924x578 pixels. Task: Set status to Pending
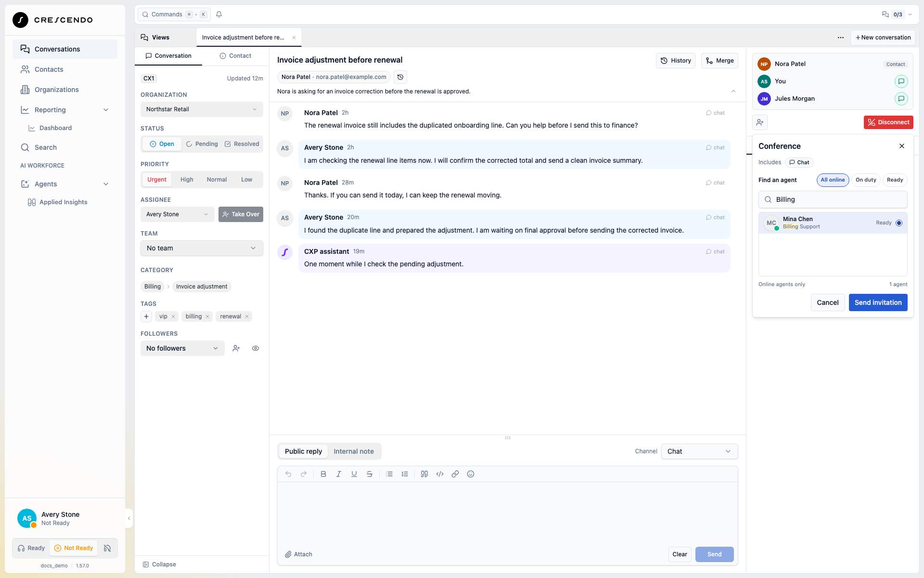[202, 144]
